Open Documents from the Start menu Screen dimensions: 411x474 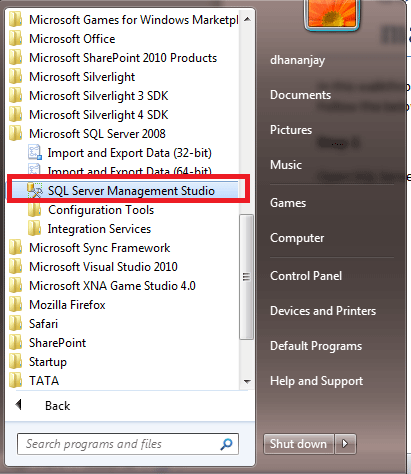coord(300,95)
